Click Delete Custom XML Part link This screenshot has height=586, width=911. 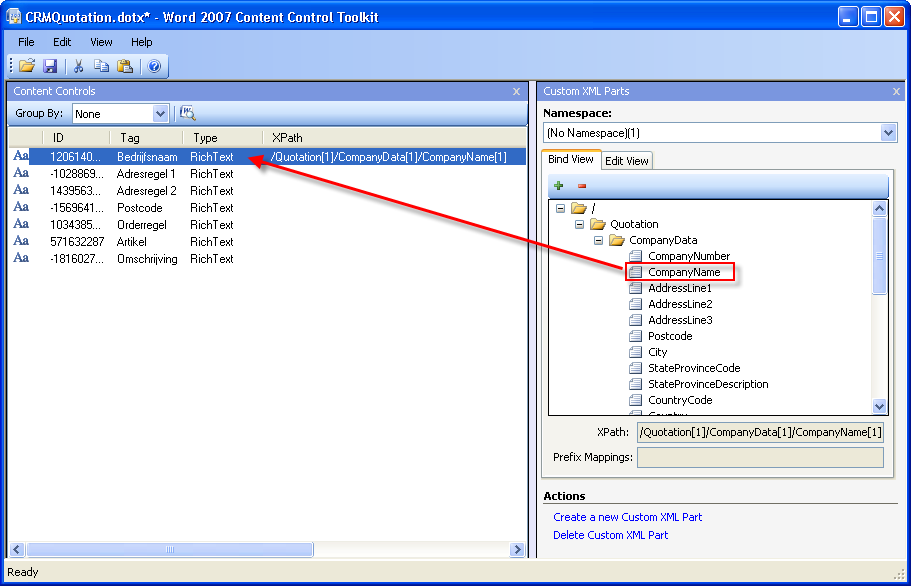click(611, 535)
